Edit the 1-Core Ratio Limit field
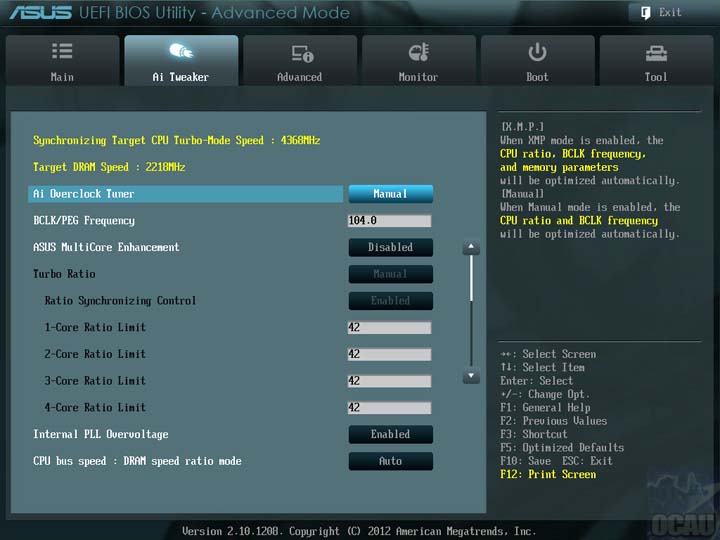Image resolution: width=720 pixels, height=540 pixels. click(389, 327)
